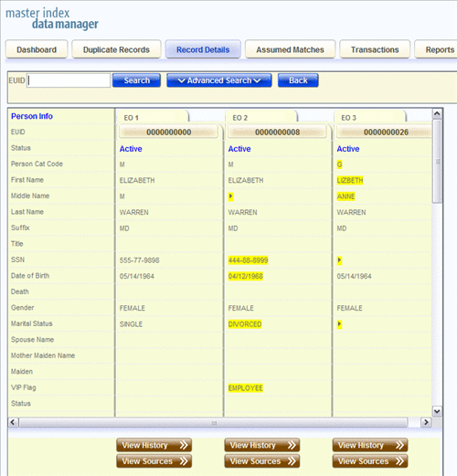View History for EO 1
457x476 pixels.
pos(154,445)
